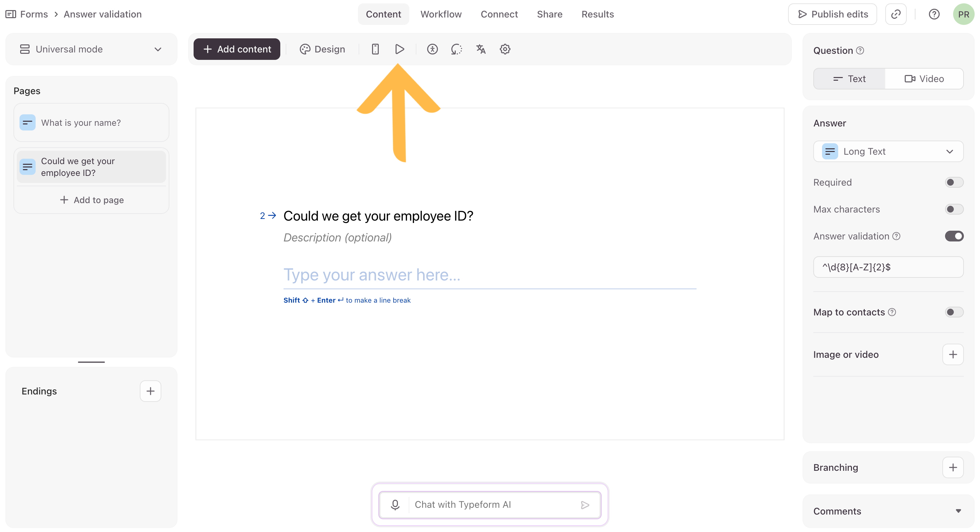Viewport: 980px width, 532px height.
Task: Switch to the Workflow tab
Action: tap(441, 14)
